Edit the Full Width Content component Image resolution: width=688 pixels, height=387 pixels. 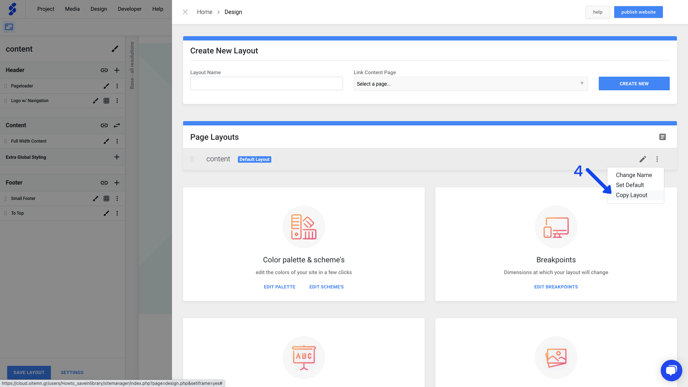[106, 141]
